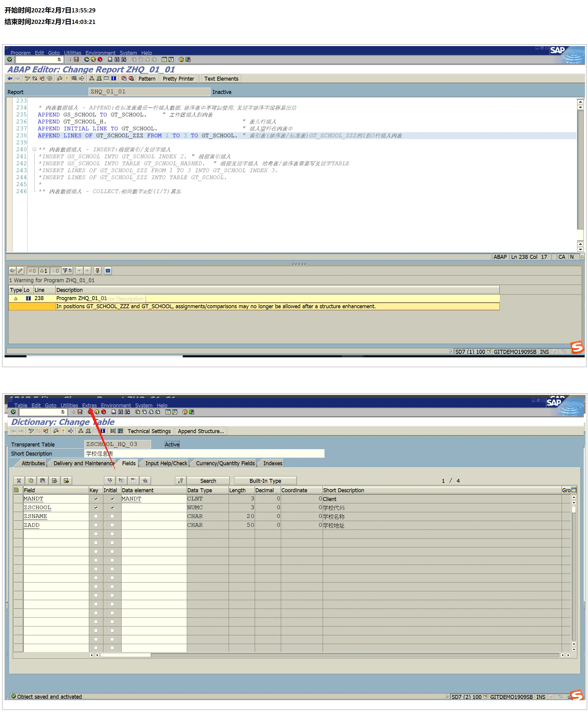Image resolution: width=588 pixels, height=715 pixels.
Task: Click Save icon in Dictionary window toolbar
Action: 80,412
